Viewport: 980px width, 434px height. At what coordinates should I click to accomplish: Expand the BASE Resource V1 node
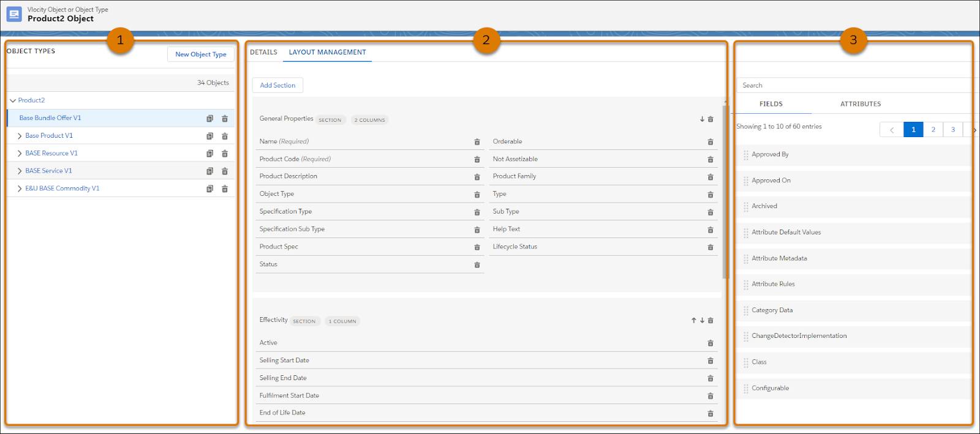coord(20,154)
